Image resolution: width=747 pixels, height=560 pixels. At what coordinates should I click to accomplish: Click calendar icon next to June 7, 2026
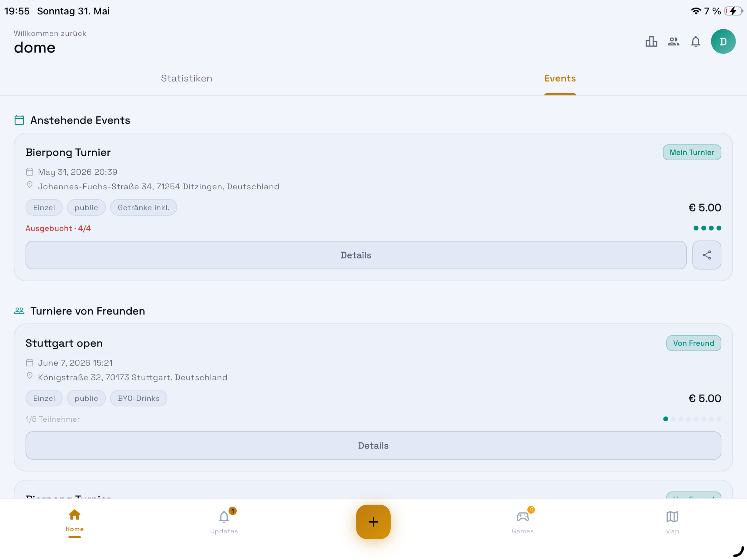pyautogui.click(x=30, y=362)
